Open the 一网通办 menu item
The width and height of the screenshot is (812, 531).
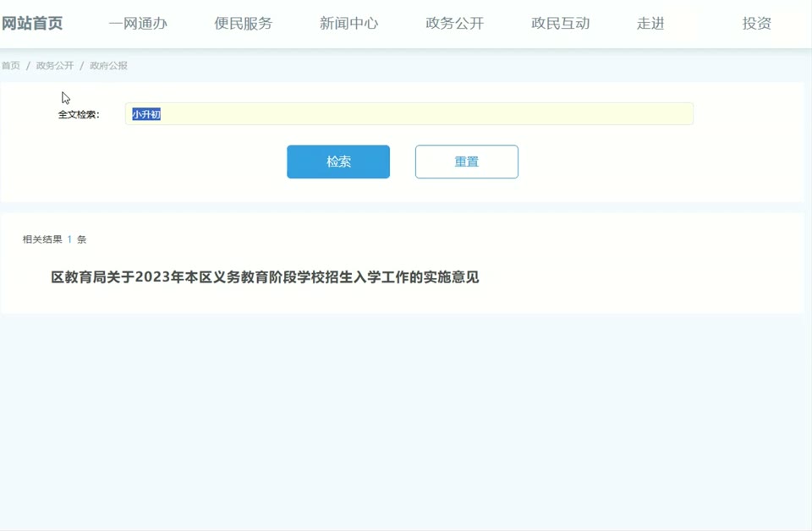point(138,24)
